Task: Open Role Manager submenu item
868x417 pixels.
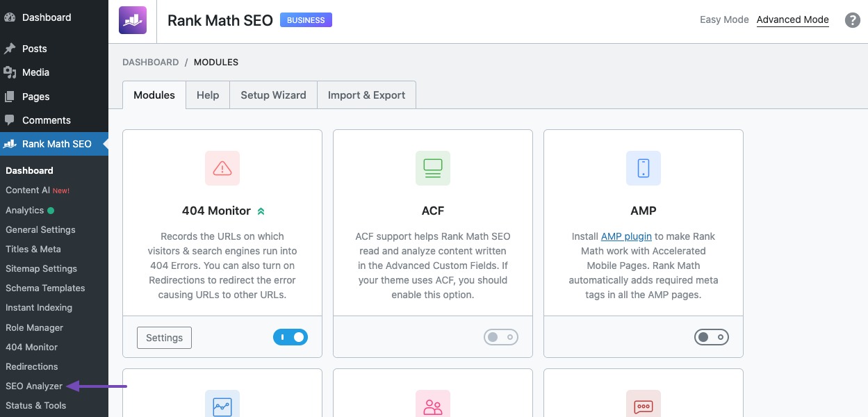Action: [x=34, y=327]
